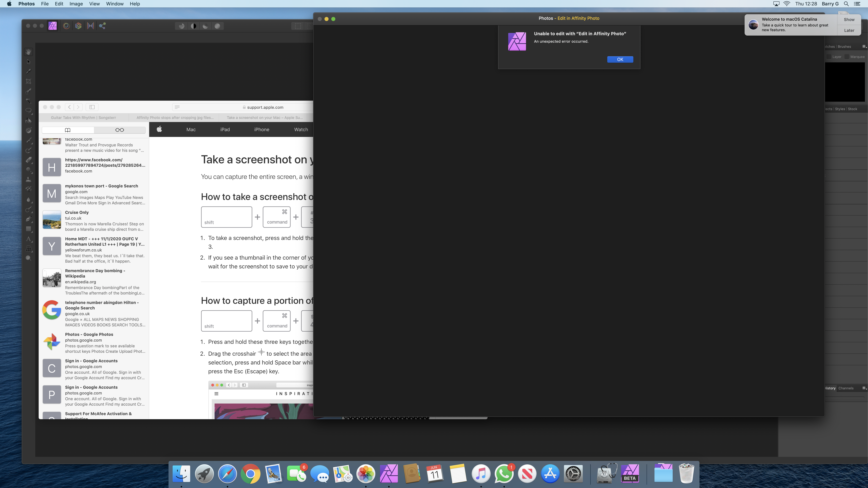Open Spotlight search in menu bar
868x488 pixels.
846,4
